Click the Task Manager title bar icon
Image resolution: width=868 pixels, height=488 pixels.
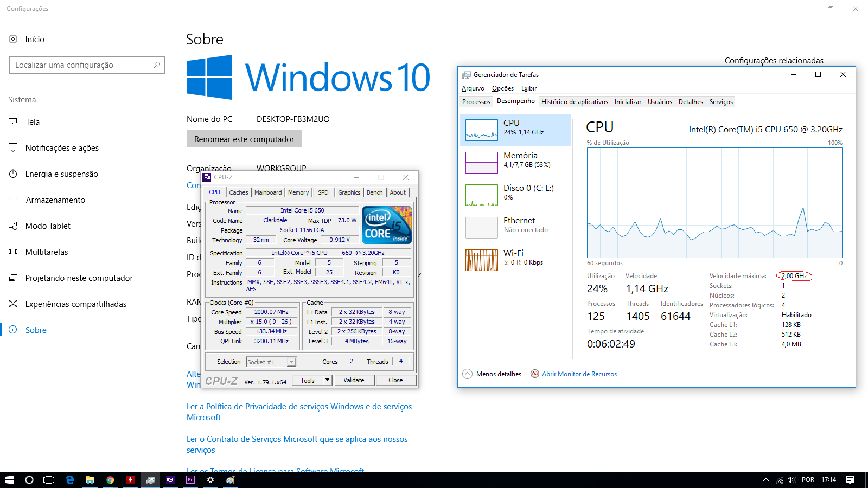click(x=466, y=75)
